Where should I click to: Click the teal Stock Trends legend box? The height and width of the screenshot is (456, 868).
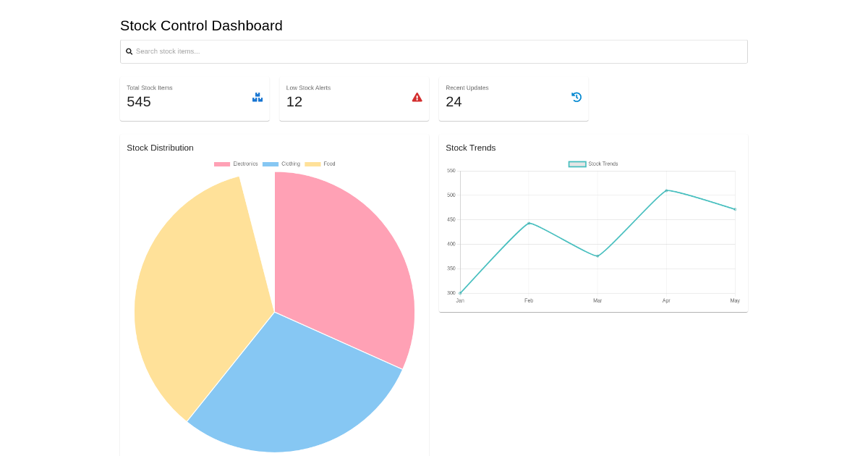577,164
